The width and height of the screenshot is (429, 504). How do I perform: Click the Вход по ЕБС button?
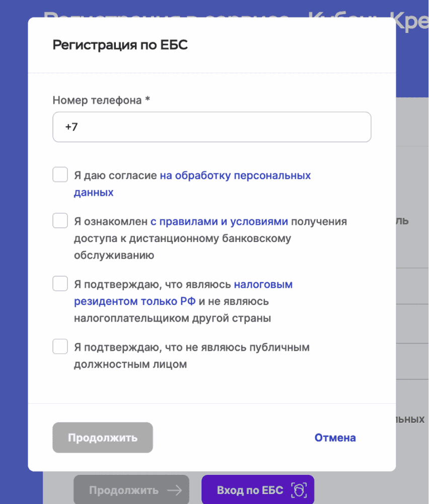257,489
